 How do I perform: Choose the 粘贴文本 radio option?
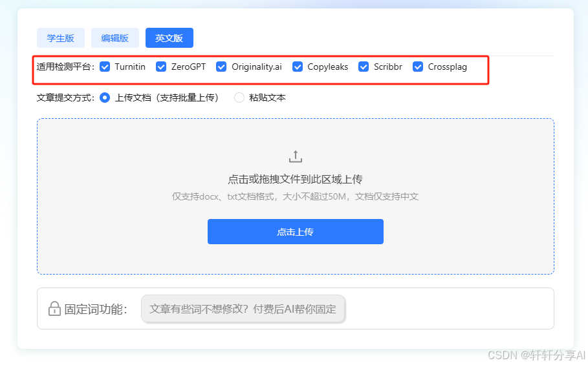(x=239, y=98)
